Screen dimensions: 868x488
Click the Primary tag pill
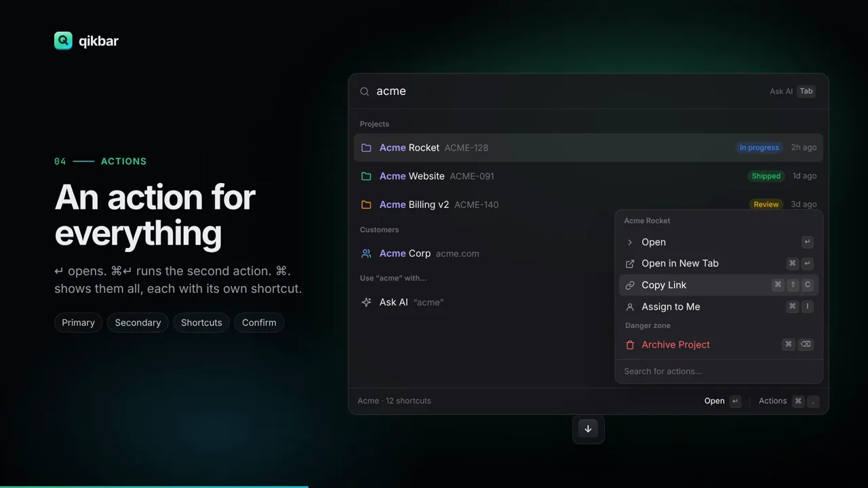click(x=79, y=323)
